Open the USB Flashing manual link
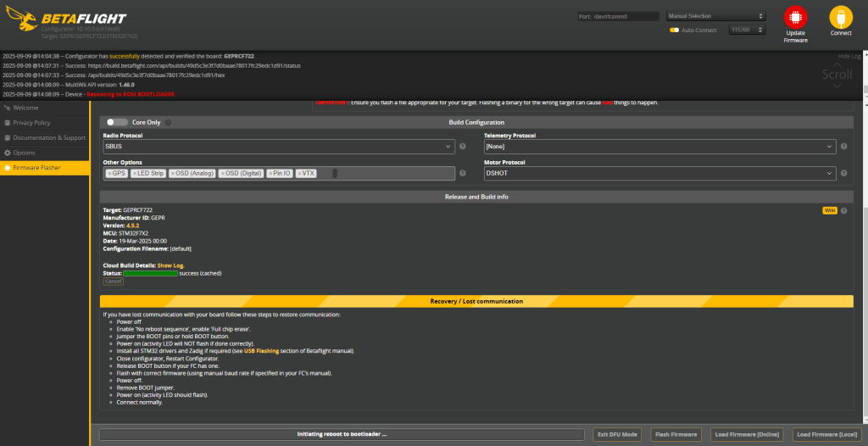The image size is (868, 446). 261,351
